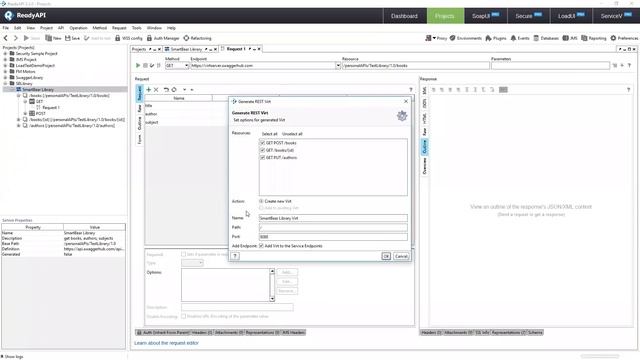Viewport: 640px width, 360px height.
Task: Click the stop request square icon
Action: (x=145, y=65)
